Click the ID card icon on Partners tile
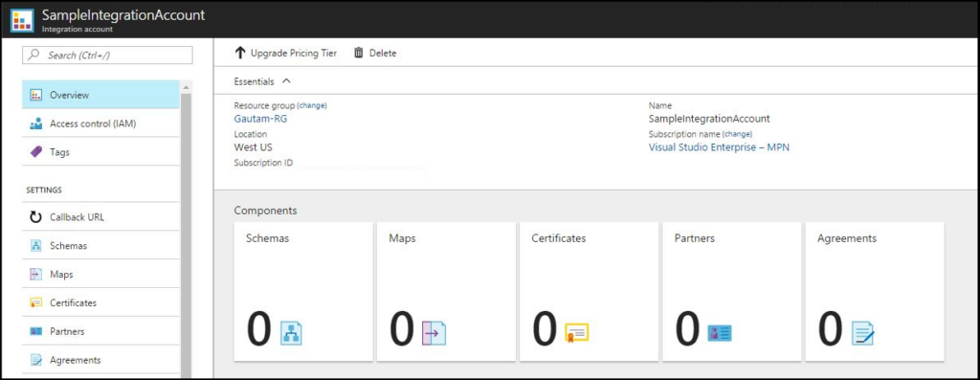This screenshot has height=380, width=980. click(720, 333)
